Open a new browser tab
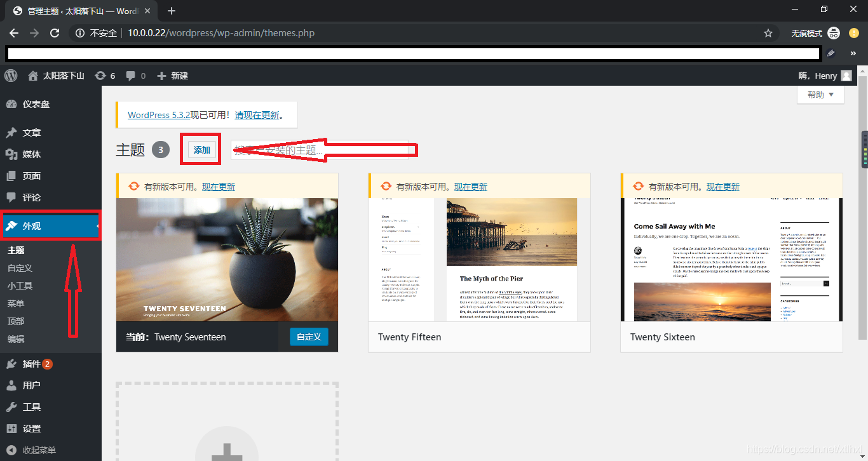The height and width of the screenshot is (461, 868). (172, 11)
